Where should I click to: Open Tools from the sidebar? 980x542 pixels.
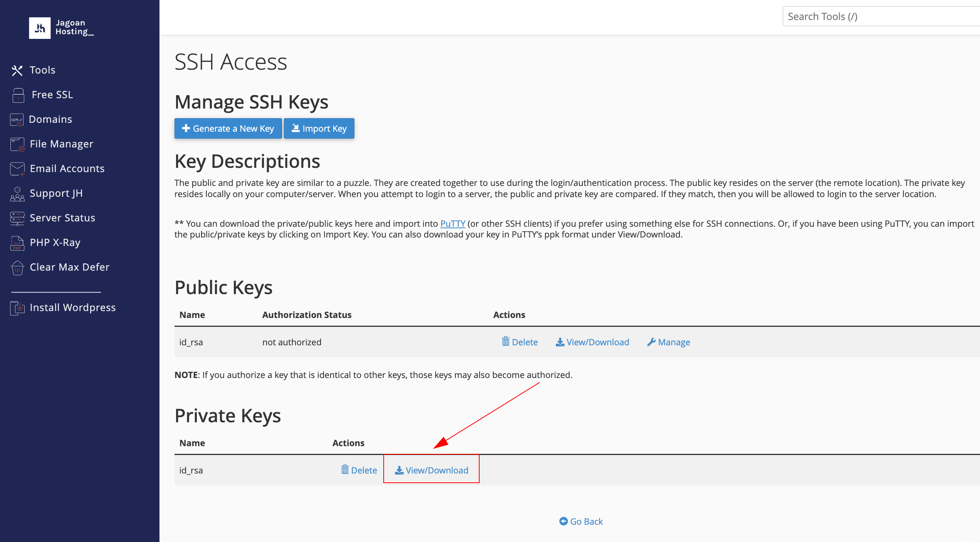tap(42, 70)
